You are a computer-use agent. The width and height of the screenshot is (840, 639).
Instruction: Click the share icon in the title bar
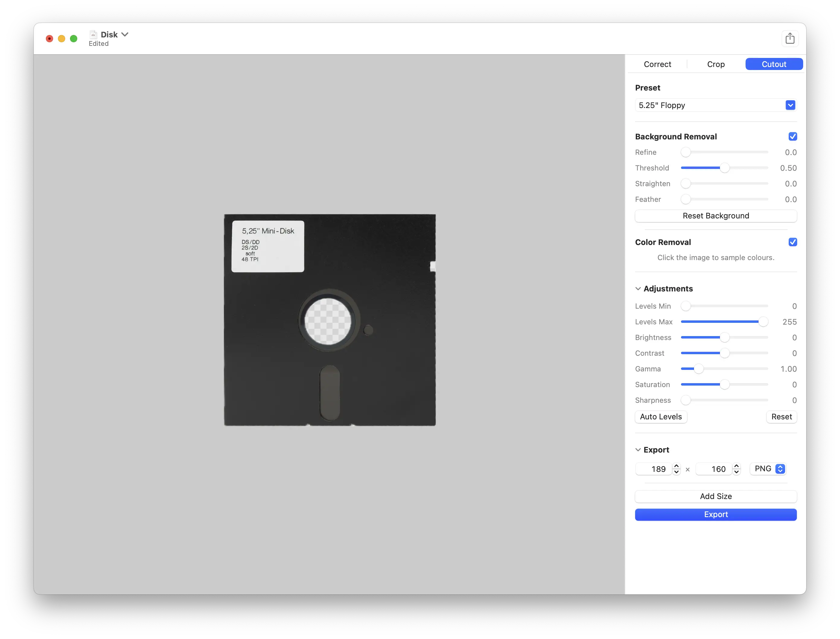(791, 38)
